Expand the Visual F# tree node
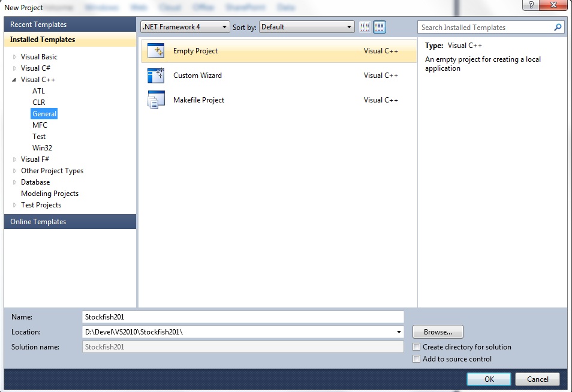 14,159
